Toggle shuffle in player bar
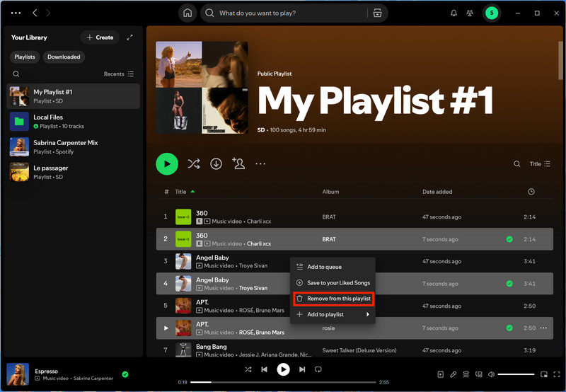This screenshot has height=392, width=566. click(x=248, y=369)
